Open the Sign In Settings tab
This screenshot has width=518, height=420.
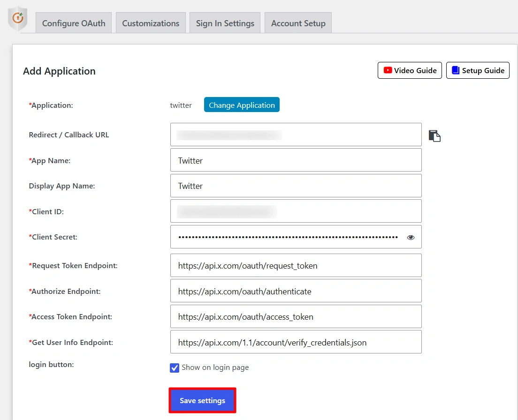click(x=225, y=23)
